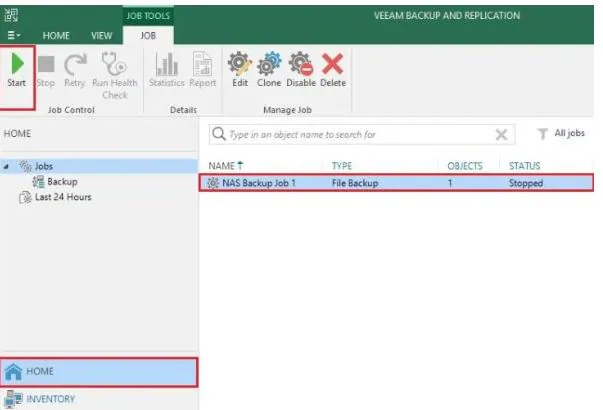
Task: Focus the object name search field
Action: (361, 135)
